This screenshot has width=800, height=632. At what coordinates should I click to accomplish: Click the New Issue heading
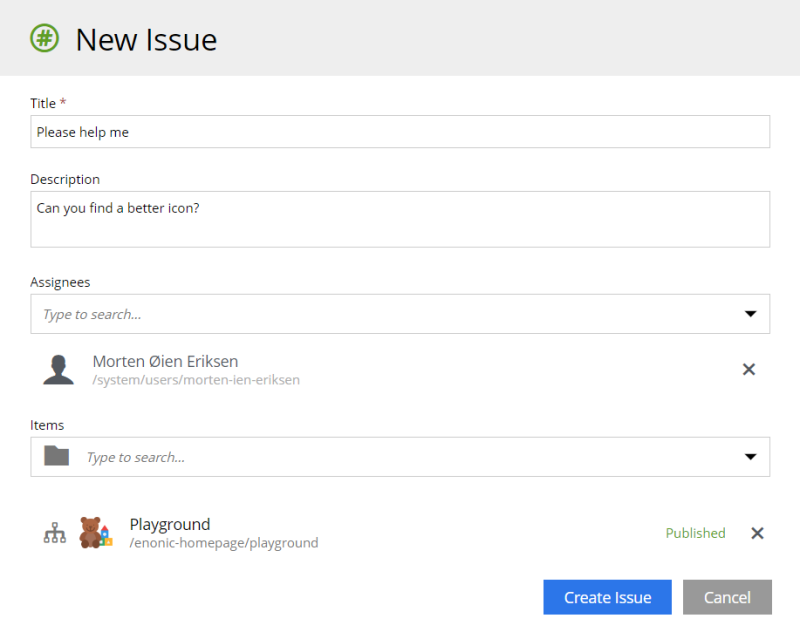[x=146, y=40]
